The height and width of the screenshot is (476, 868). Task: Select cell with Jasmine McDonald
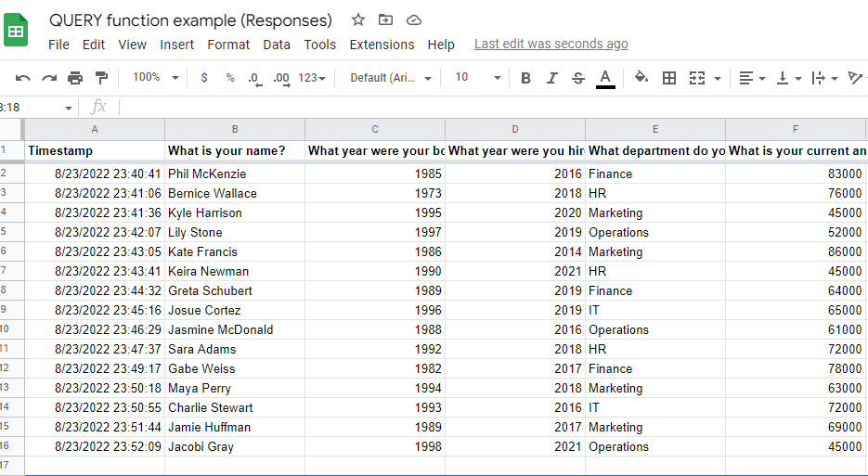coord(235,330)
